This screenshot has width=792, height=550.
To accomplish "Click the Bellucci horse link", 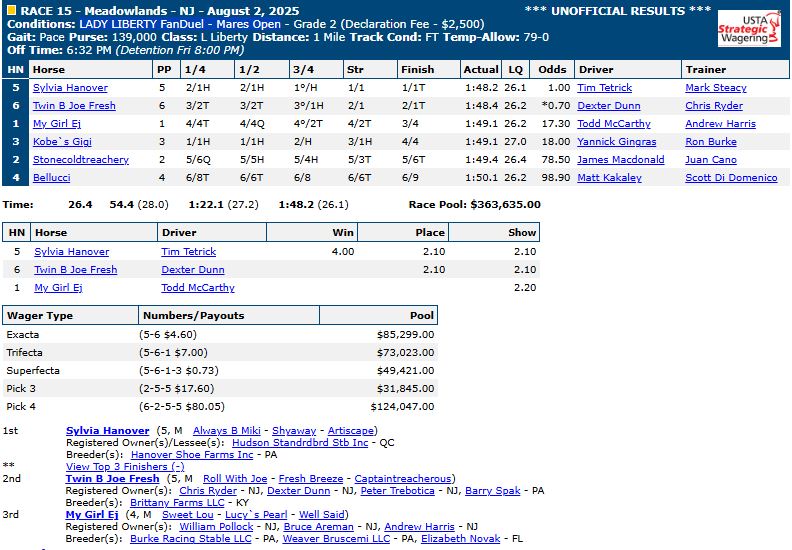I will pos(53,178).
